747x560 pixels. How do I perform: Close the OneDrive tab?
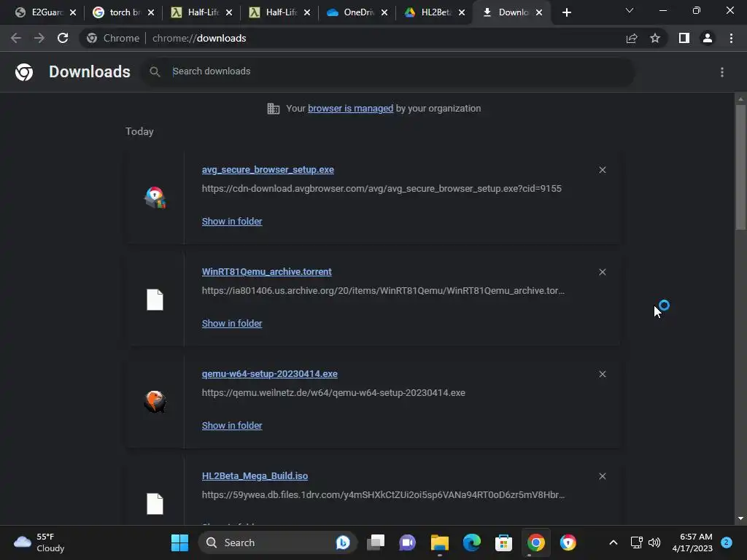(x=384, y=13)
